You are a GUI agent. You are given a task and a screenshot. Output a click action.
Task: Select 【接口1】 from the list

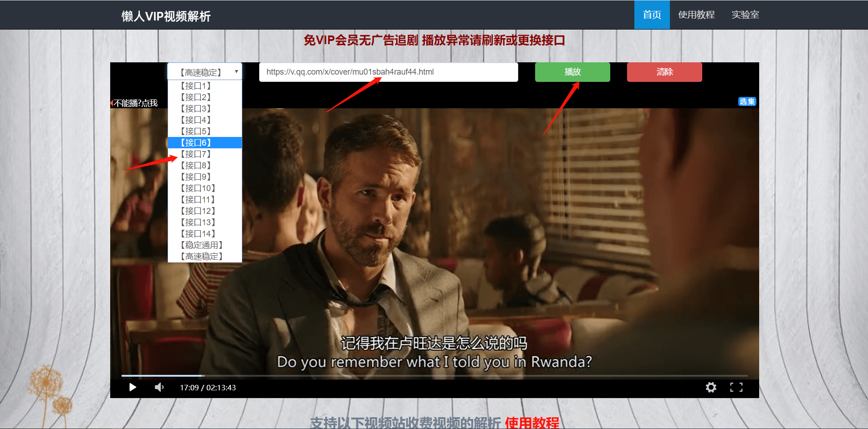196,86
